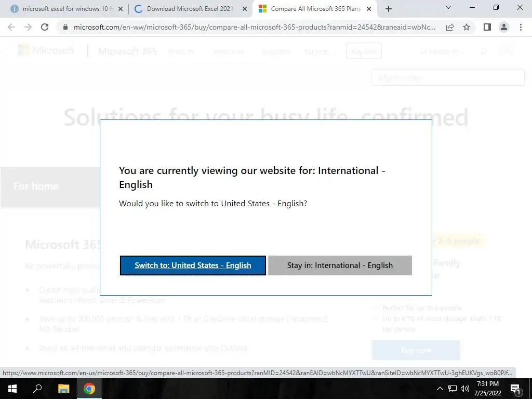Screen dimensions: 532x399
Task: Close the 'Download Microsoft Excel 2021' tab
Action: 245,9
